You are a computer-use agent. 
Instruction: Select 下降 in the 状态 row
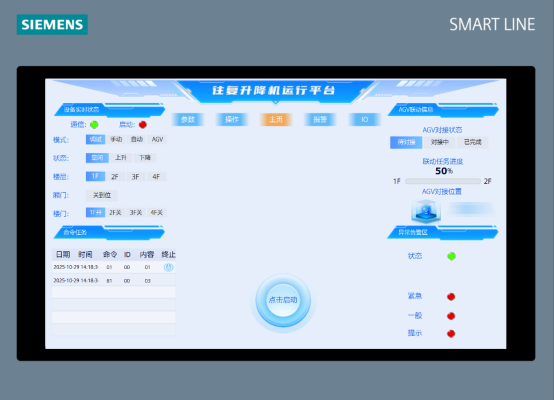point(145,158)
